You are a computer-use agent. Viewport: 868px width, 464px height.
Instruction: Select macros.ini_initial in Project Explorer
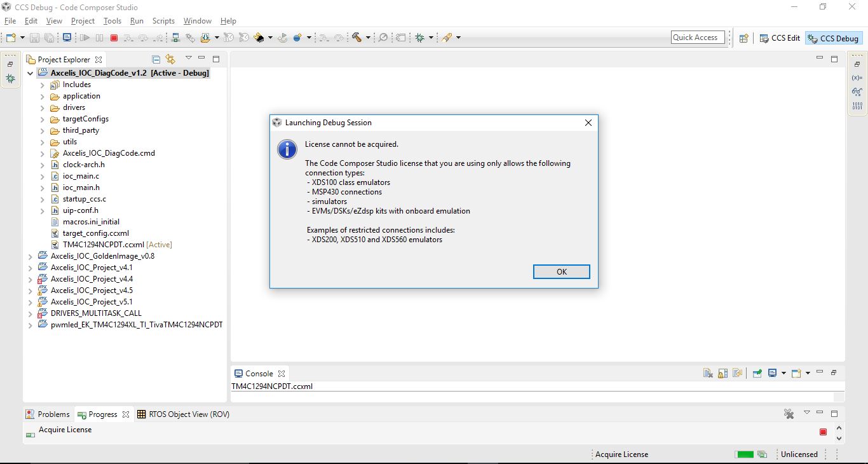tap(91, 222)
